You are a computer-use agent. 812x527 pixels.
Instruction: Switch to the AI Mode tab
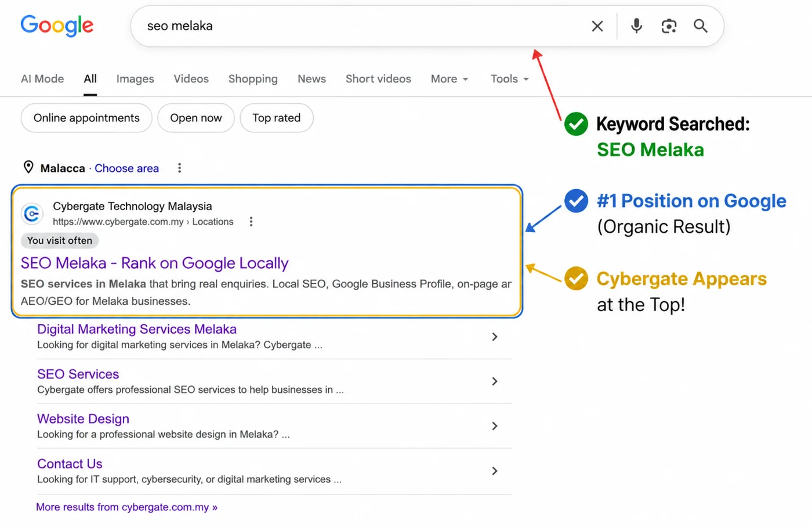(x=42, y=79)
